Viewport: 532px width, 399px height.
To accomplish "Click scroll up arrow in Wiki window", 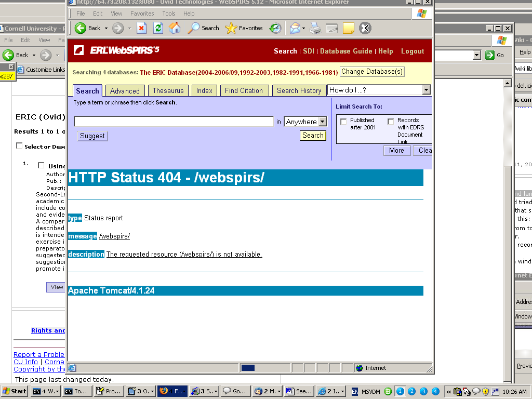I will click(508, 83).
